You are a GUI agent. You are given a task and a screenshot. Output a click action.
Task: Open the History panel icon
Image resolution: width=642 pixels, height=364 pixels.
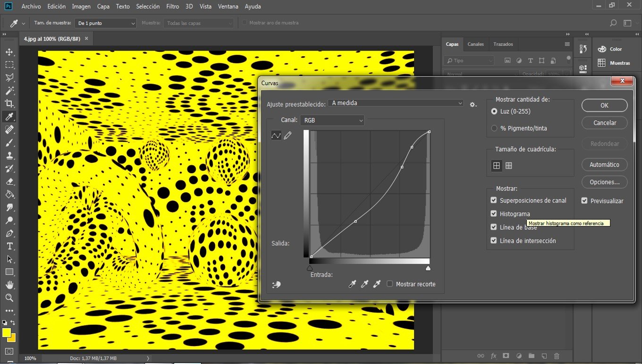click(583, 49)
